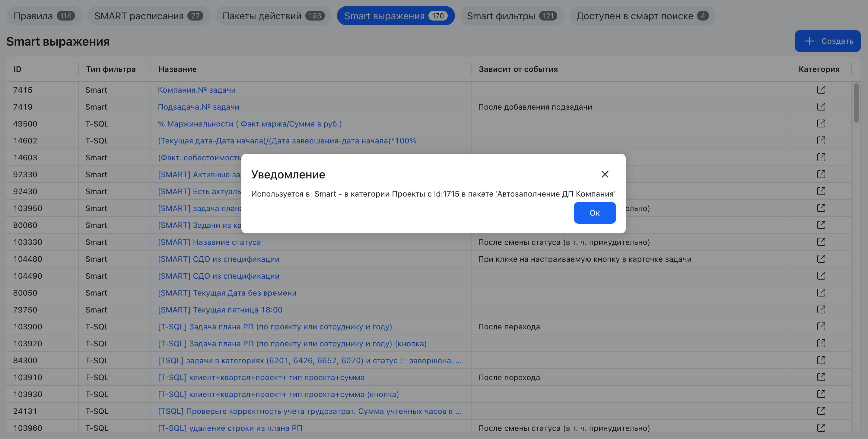Open category link icon for row 103330
Screen dimensions: 868x439
click(x=821, y=242)
